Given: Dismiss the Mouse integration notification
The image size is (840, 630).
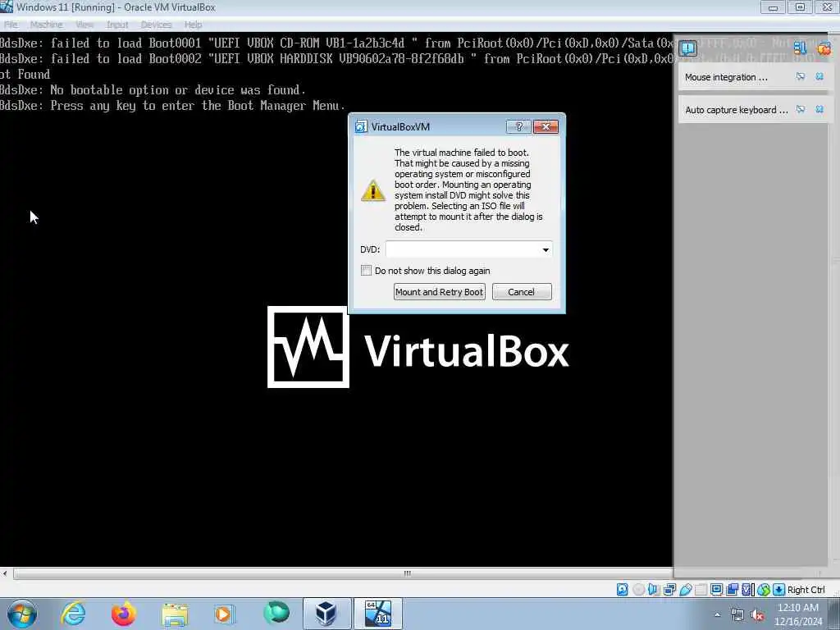Looking at the screenshot, I should tap(819, 76).
